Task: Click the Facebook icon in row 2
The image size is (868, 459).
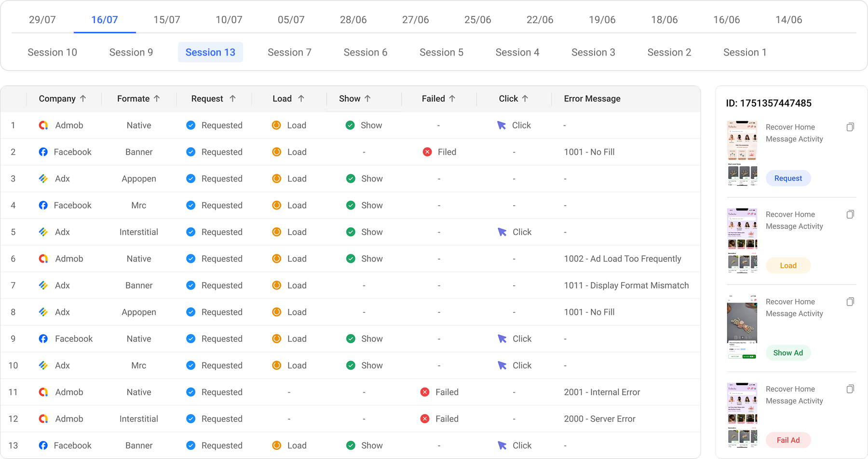Action: pyautogui.click(x=43, y=152)
